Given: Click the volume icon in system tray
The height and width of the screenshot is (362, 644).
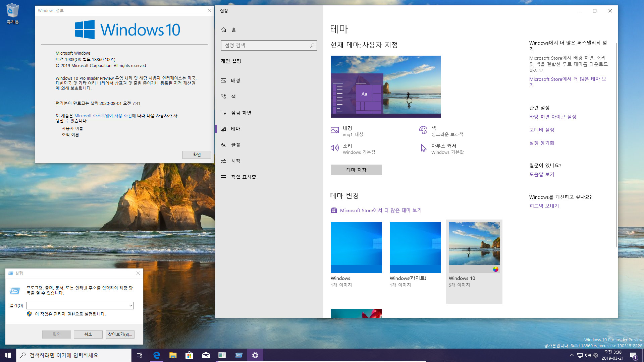Looking at the screenshot, I should [x=588, y=355].
